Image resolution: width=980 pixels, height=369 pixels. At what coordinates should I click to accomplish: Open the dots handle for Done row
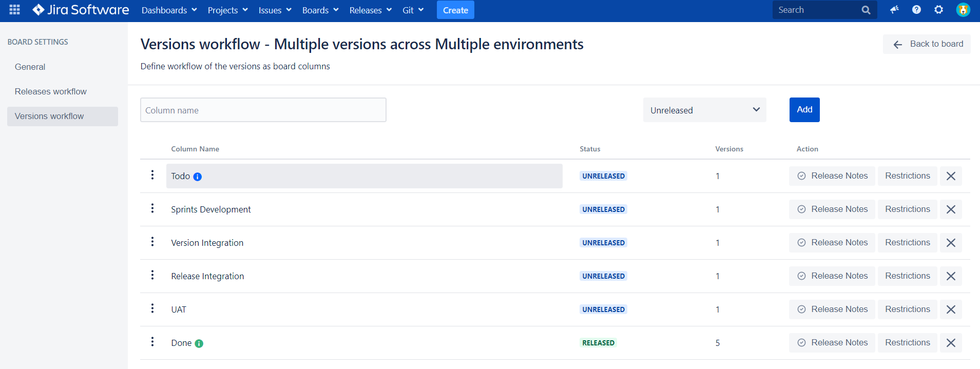pyautogui.click(x=152, y=342)
